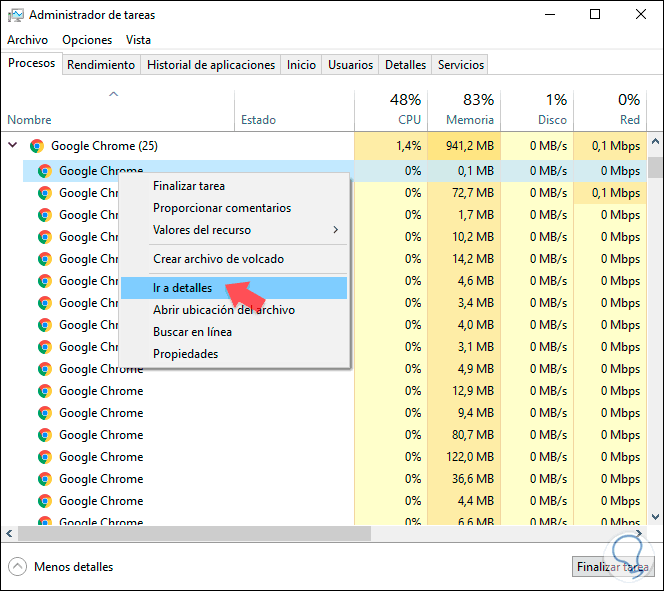Click the Chrome icon of the 9,4 MB process
The image size is (664, 591).
point(44,413)
